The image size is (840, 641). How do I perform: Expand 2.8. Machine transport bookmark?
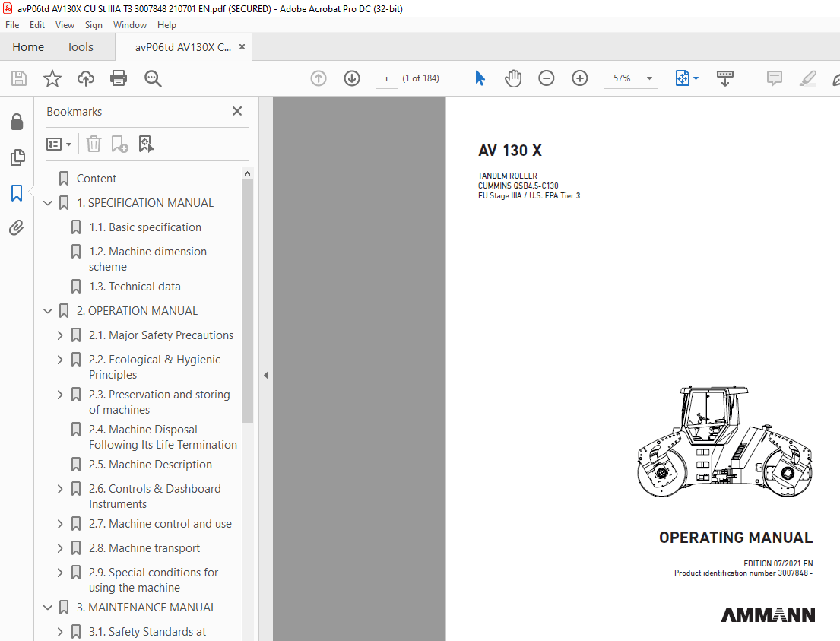click(x=60, y=548)
